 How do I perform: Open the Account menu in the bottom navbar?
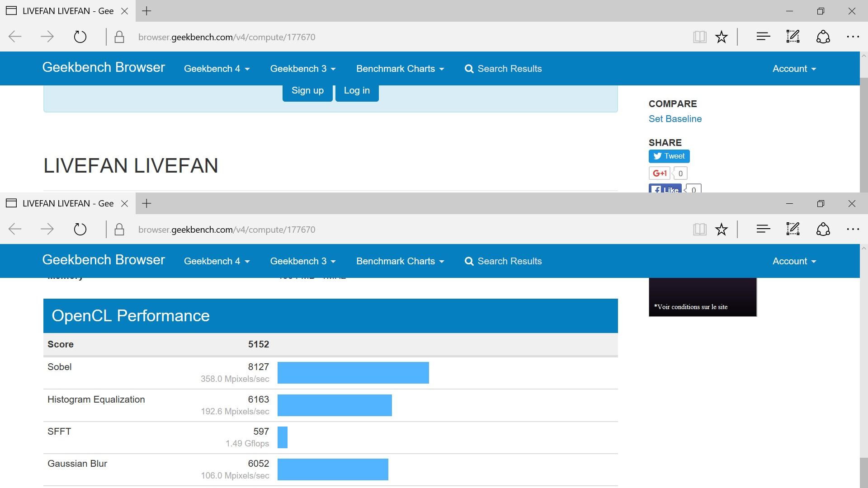794,261
